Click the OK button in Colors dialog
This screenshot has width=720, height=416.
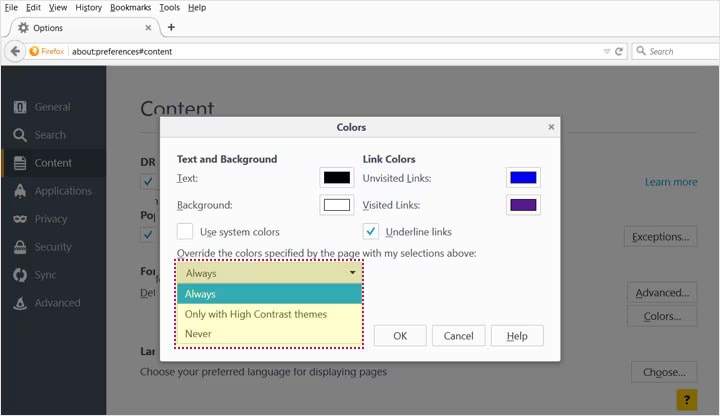coord(400,336)
